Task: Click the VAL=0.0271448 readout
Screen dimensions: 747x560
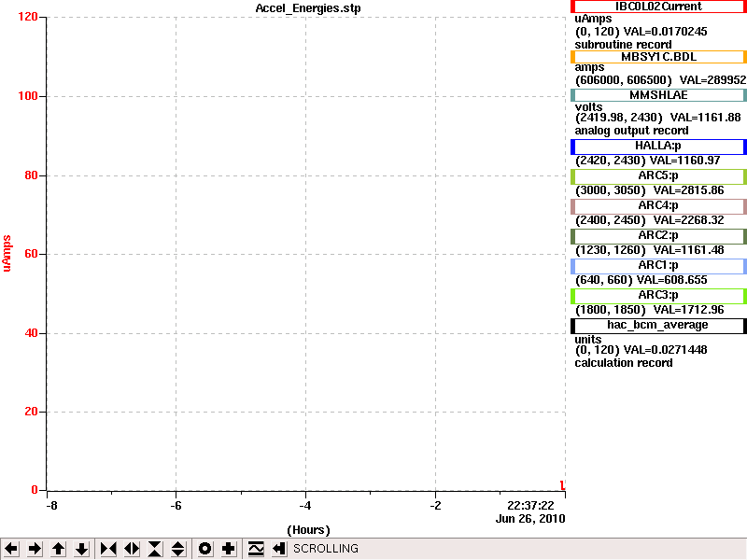Action: pos(666,350)
